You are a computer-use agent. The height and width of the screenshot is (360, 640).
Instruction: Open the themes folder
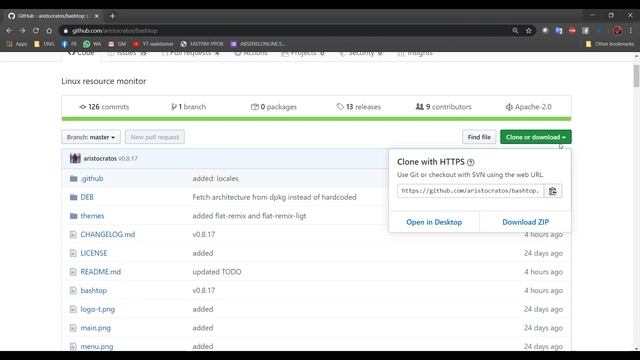click(x=92, y=216)
